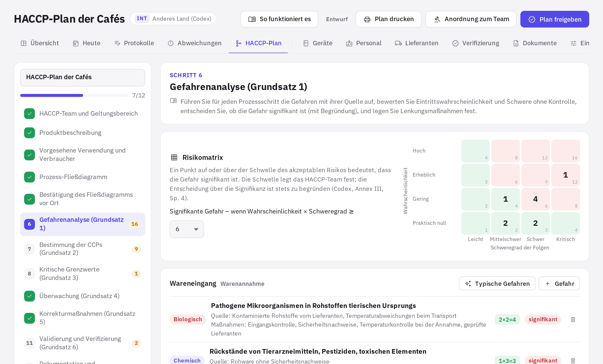Viewport: 603px width, 364px height.
Task: Click the Entwurf status label
Action: (337, 19)
